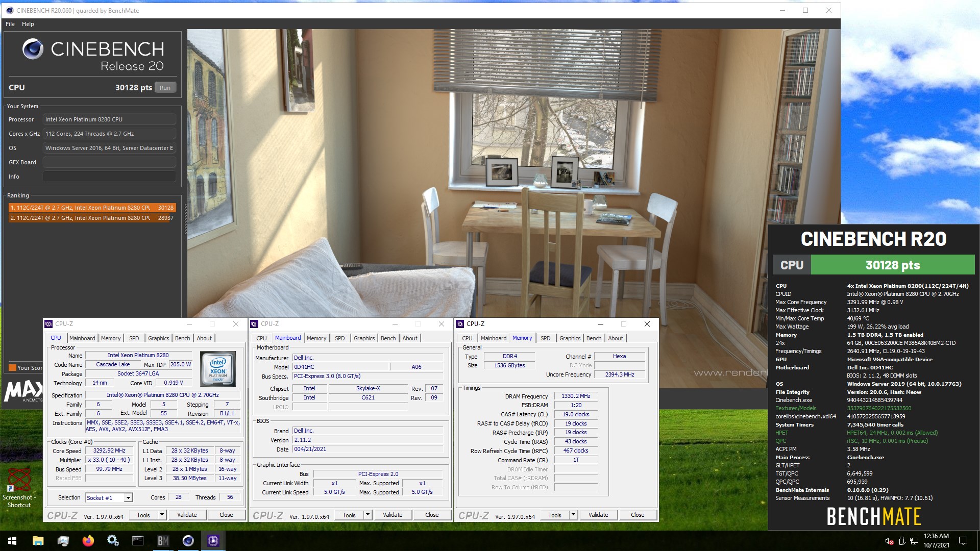
Task: Select SPD tab in CPU-Z memory window
Action: [546, 338]
